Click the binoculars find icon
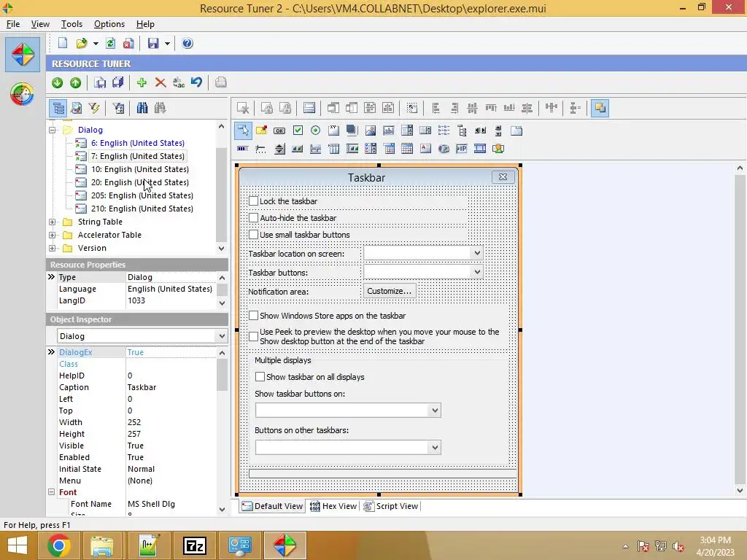This screenshot has width=747, height=560. [142, 108]
